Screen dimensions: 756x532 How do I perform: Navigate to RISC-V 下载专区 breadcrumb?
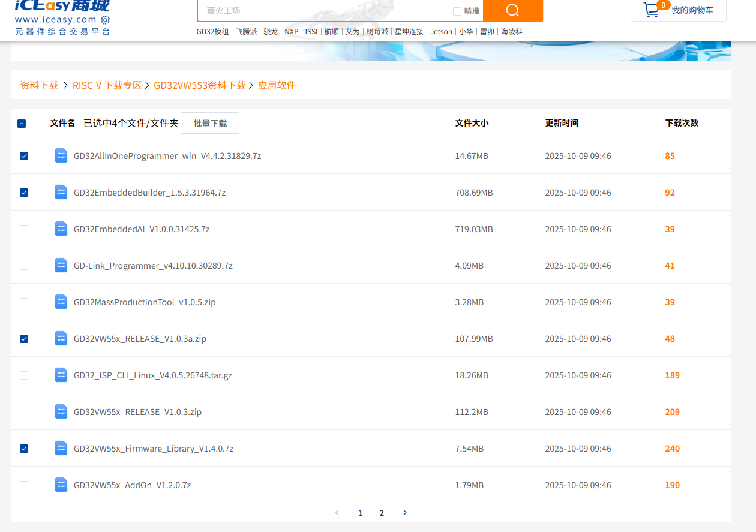[x=107, y=85]
